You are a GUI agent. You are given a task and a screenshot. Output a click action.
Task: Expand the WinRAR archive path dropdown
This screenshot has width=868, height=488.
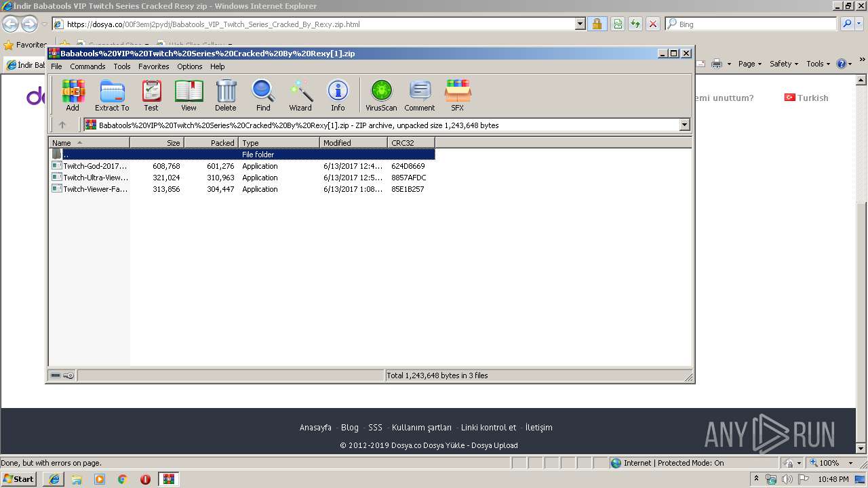(x=684, y=125)
